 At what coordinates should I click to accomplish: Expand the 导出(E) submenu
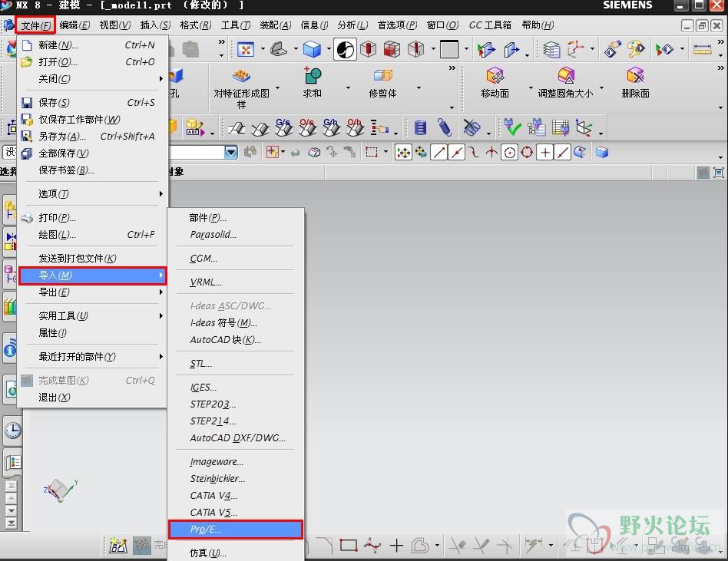coord(92,292)
